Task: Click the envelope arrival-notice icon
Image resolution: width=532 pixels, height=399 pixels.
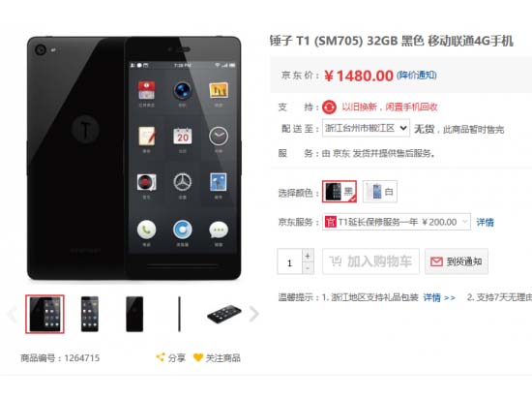Action: [436, 261]
